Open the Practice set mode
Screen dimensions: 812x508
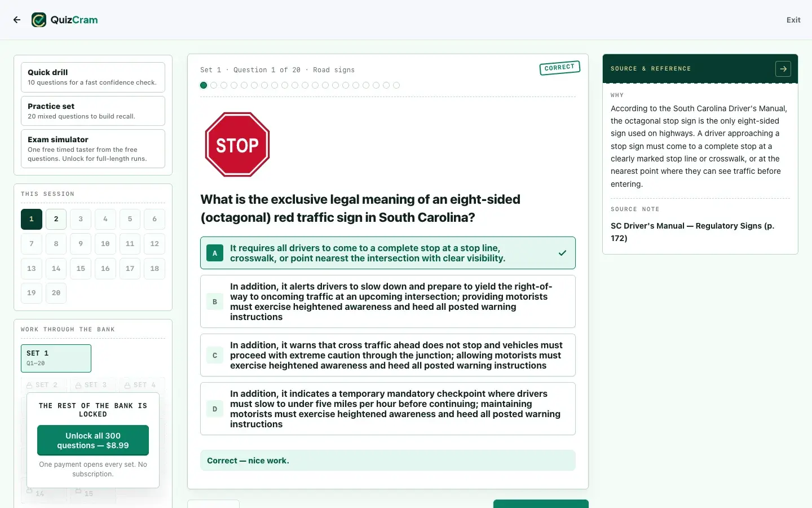coord(93,111)
